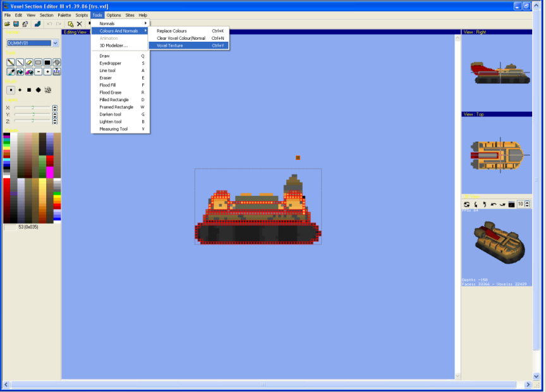Image resolution: width=546 pixels, height=392 pixels.
Task: Open the DUMMY01 section dropdown
Action: click(56, 43)
